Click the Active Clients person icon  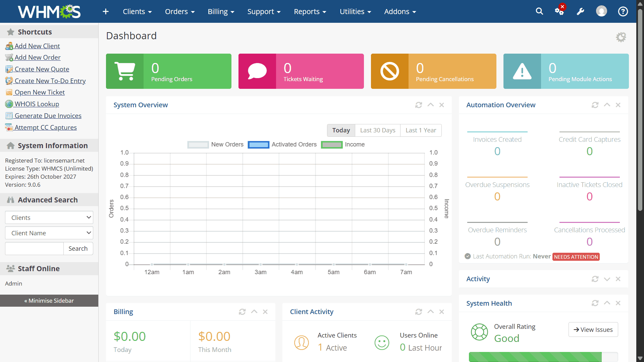(x=302, y=343)
